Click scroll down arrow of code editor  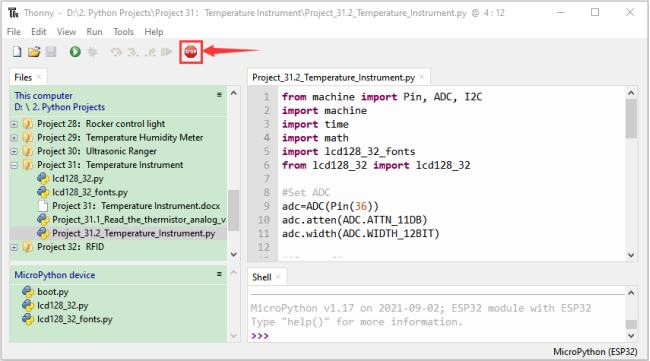point(631,255)
